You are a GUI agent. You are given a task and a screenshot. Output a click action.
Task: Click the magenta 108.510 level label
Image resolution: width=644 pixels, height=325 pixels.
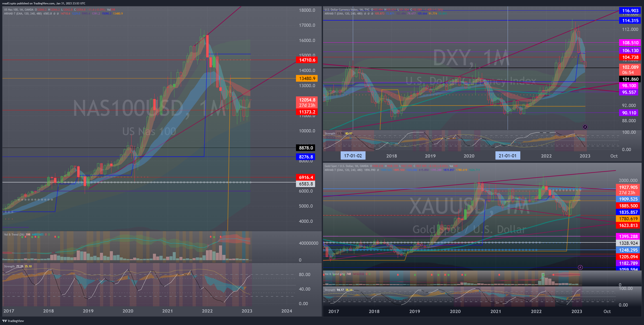pos(630,43)
